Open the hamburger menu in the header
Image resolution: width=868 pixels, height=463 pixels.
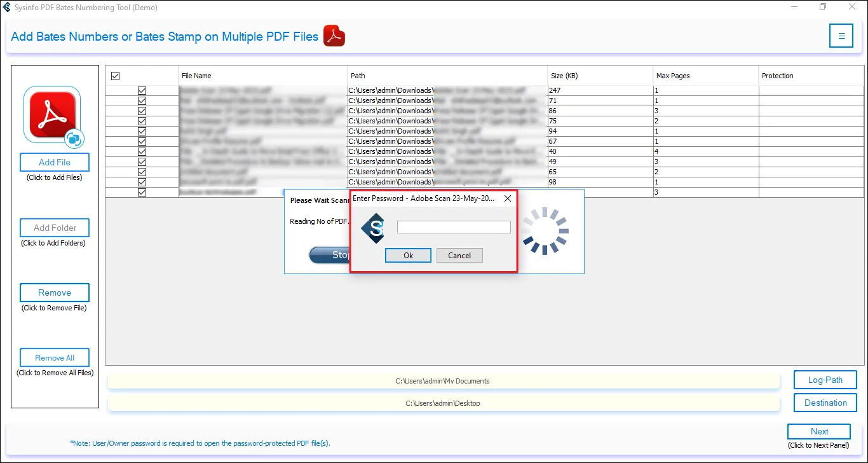pos(841,36)
